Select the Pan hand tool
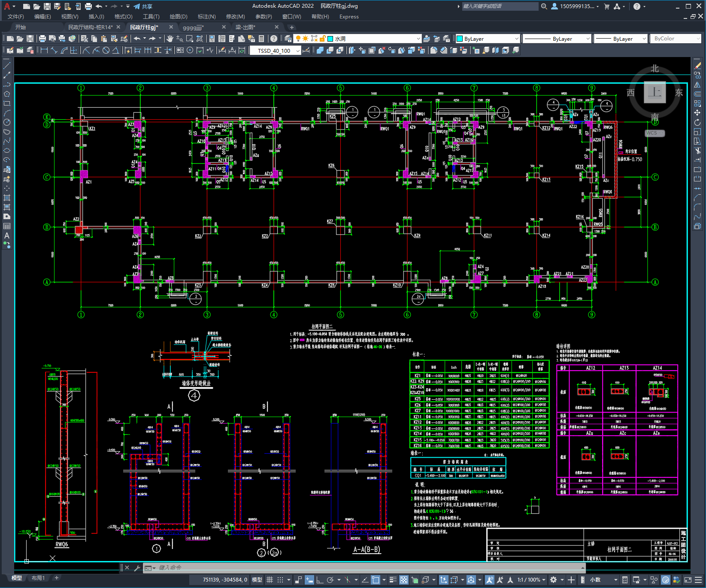 [170, 39]
